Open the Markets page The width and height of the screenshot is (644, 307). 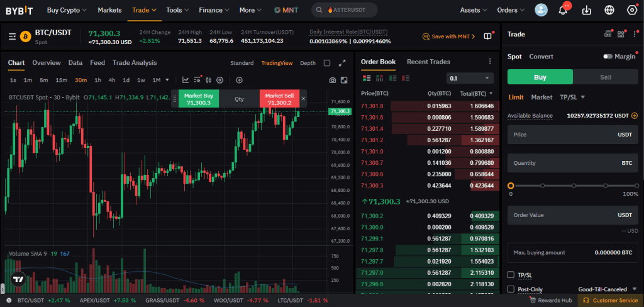[x=109, y=10]
